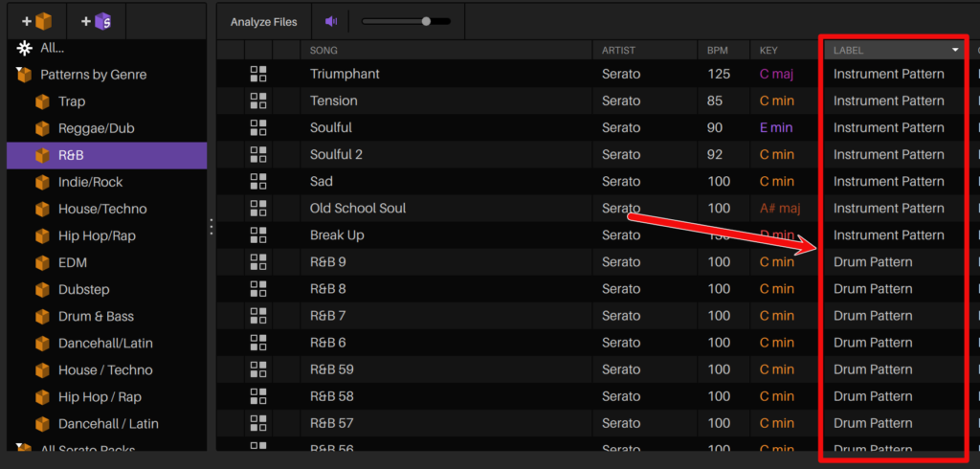Click the sidebar resize handle dots
Screen dimensions: 980x469
(x=212, y=227)
